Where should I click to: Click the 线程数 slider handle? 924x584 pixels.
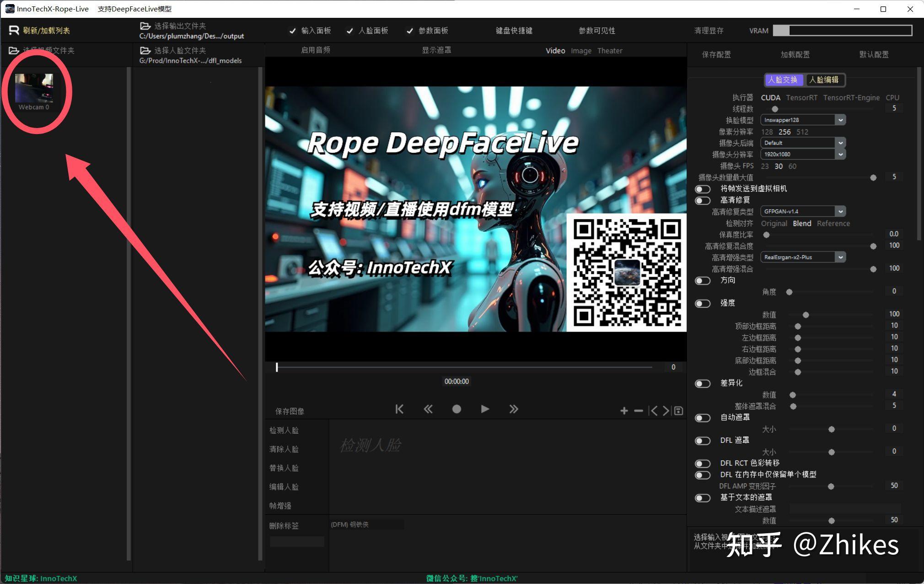775,109
